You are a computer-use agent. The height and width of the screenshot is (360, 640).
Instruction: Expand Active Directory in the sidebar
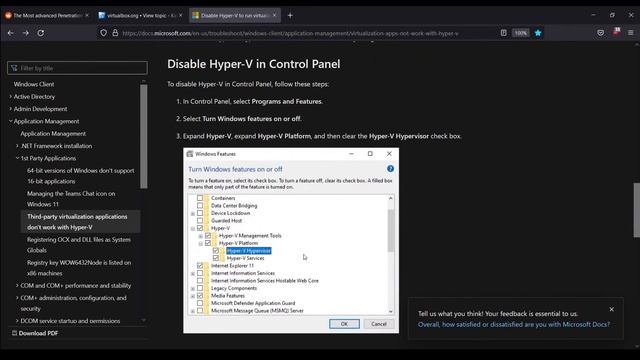pyautogui.click(x=11, y=97)
